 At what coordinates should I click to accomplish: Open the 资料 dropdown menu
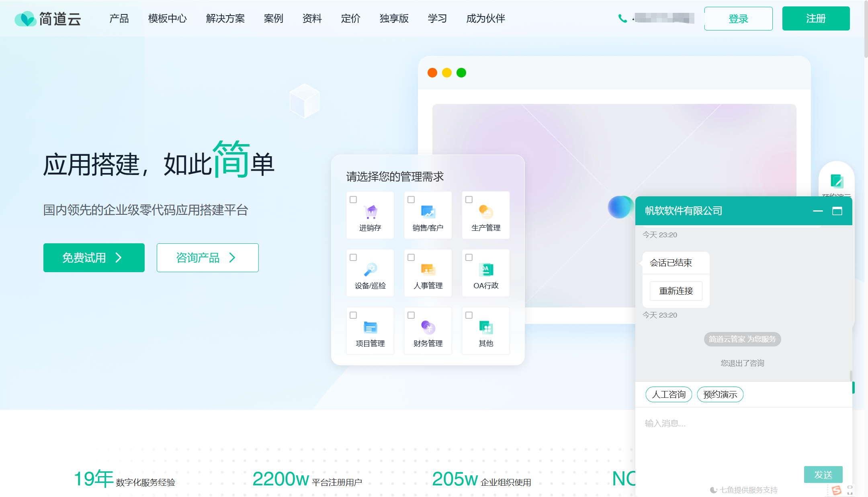pyautogui.click(x=312, y=18)
